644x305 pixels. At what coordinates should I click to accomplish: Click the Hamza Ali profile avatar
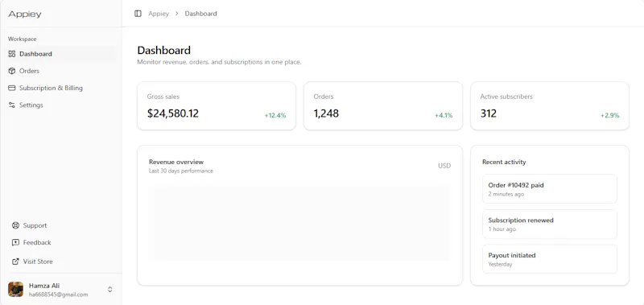(15, 290)
